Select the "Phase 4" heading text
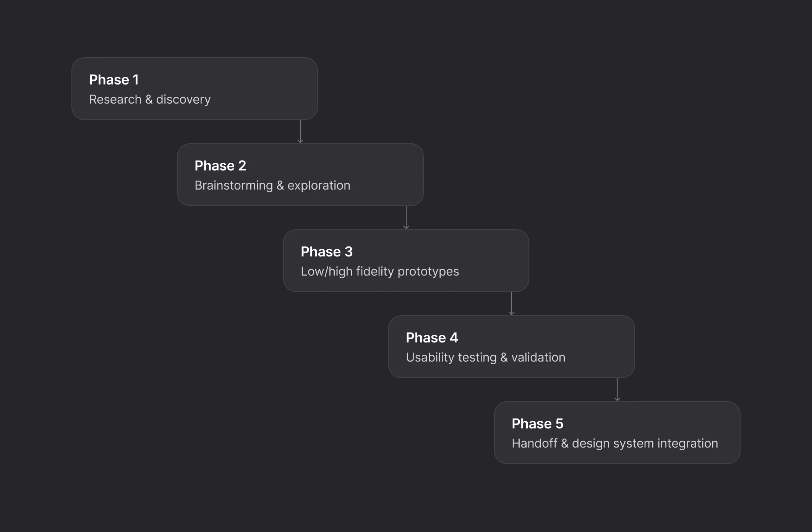The image size is (812, 532). [431, 338]
